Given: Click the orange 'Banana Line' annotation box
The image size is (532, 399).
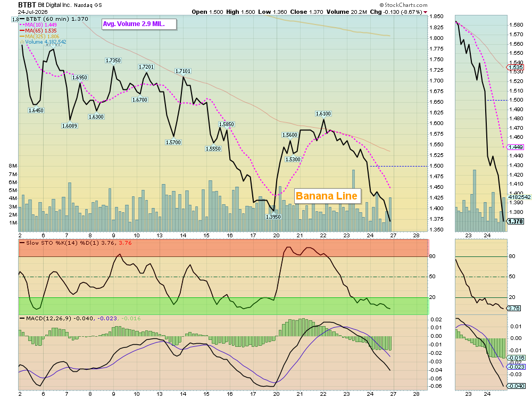Looking at the screenshot, I should point(327,196).
